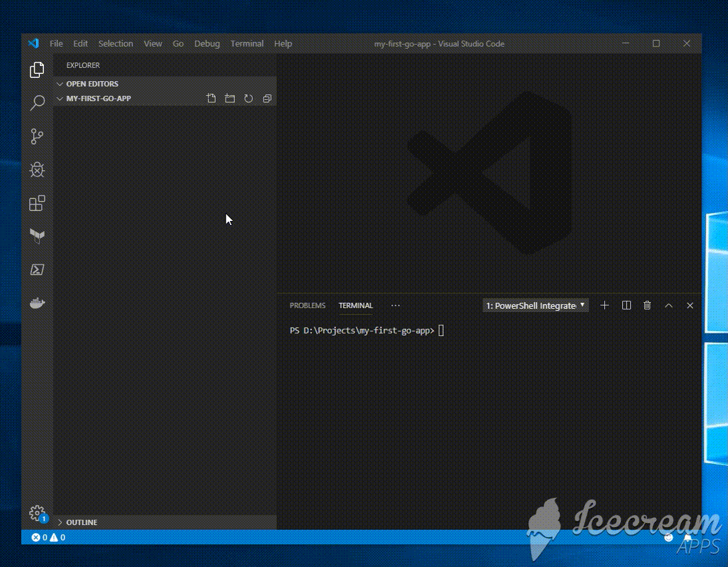The image size is (728, 567).
Task: Switch to the PROBLEMS tab
Action: [x=307, y=305]
